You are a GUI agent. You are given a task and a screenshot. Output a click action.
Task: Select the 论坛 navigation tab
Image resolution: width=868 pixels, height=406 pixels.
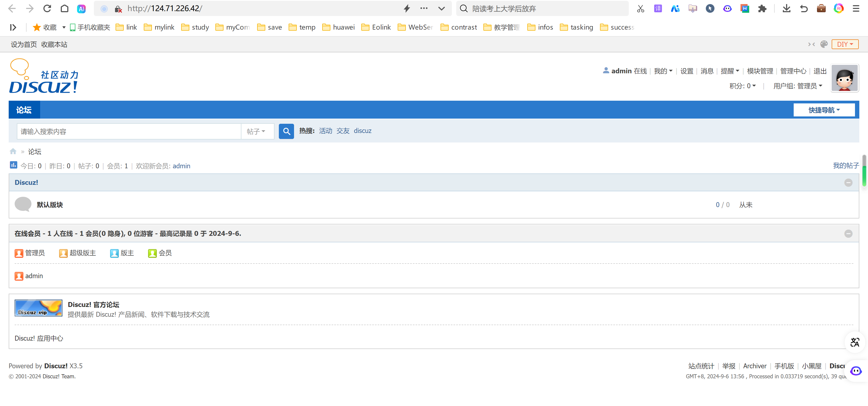(24, 110)
